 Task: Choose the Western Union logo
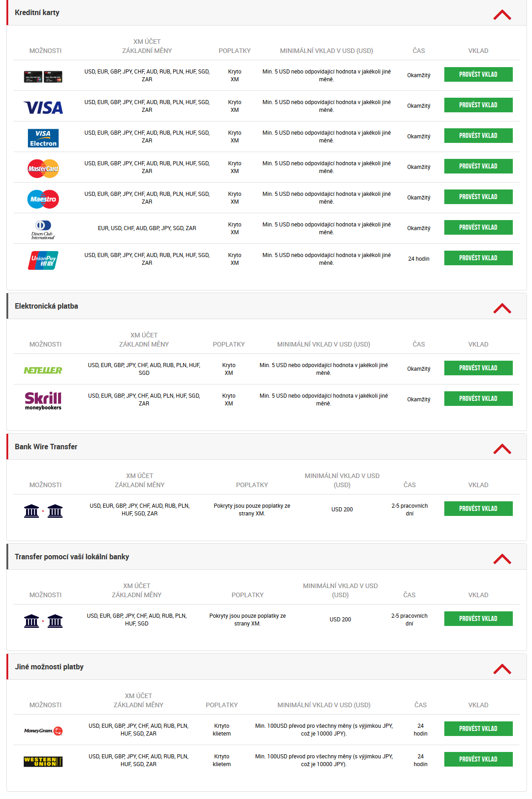coord(43,762)
